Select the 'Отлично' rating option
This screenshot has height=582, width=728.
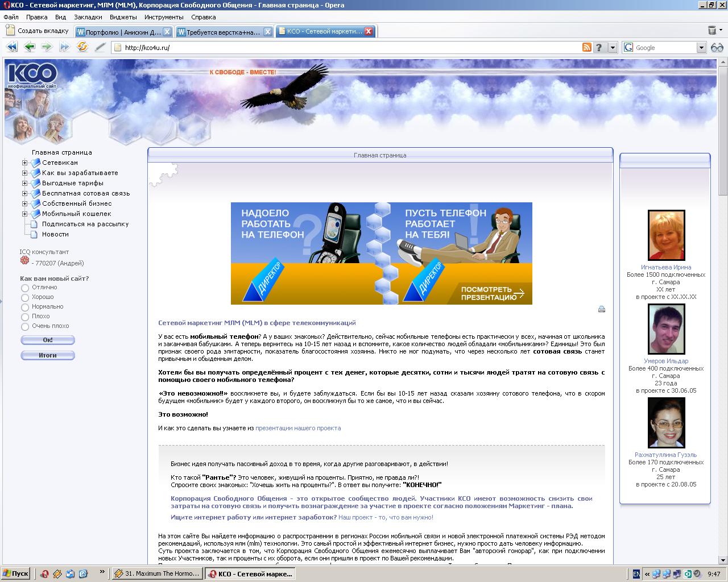pyautogui.click(x=24, y=288)
